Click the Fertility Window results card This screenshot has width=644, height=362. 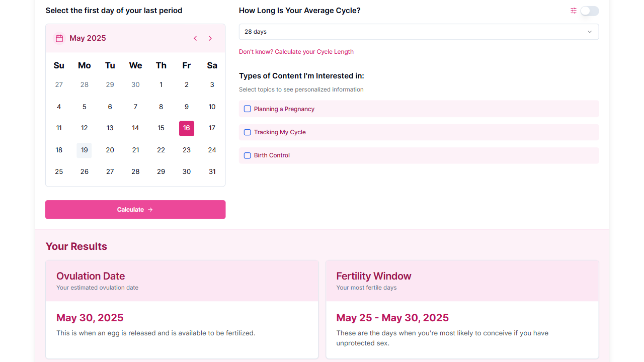click(462, 309)
